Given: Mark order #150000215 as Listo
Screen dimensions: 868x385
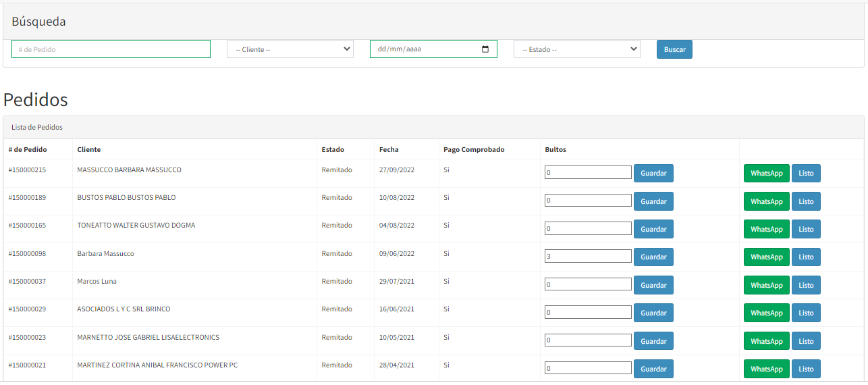Looking at the screenshot, I should (806, 174).
